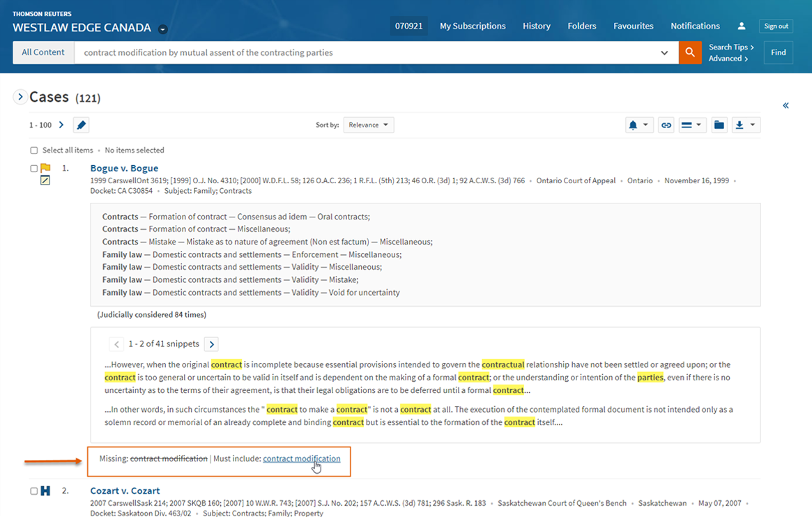
Task: Open My Subscriptions menu
Action: [473, 26]
